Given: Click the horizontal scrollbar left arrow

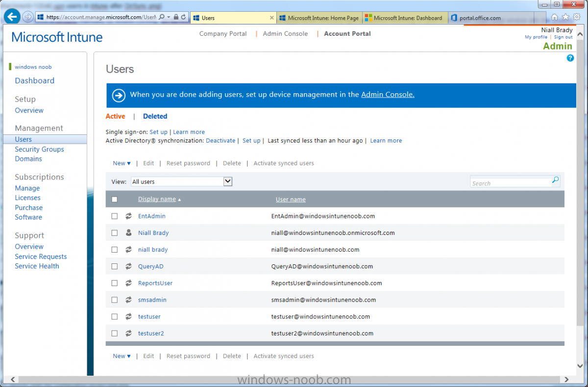Looking at the screenshot, I should tap(13, 379).
